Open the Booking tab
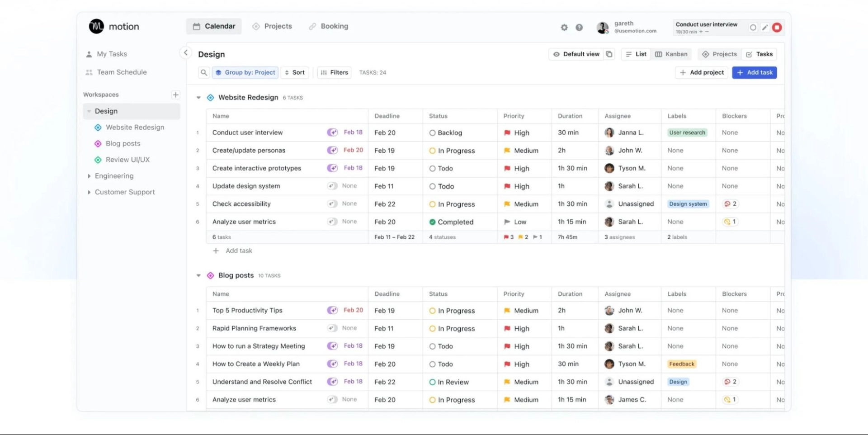The height and width of the screenshot is (435, 868). click(329, 26)
